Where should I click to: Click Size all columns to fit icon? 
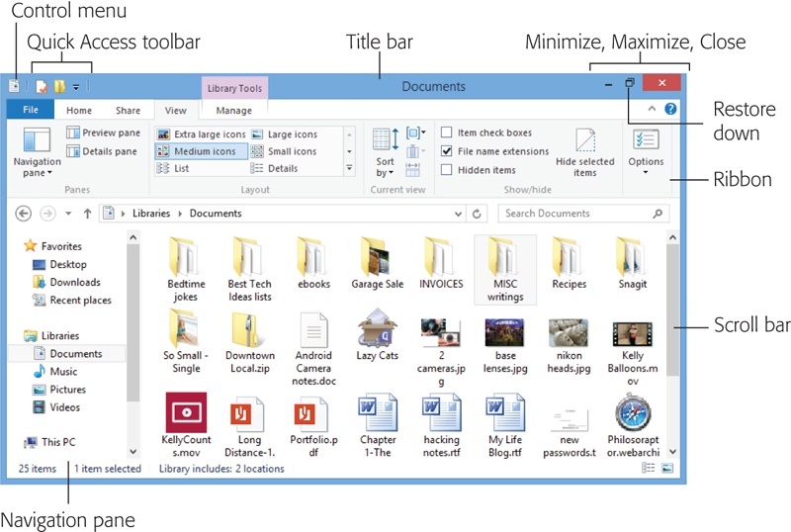[x=412, y=169]
